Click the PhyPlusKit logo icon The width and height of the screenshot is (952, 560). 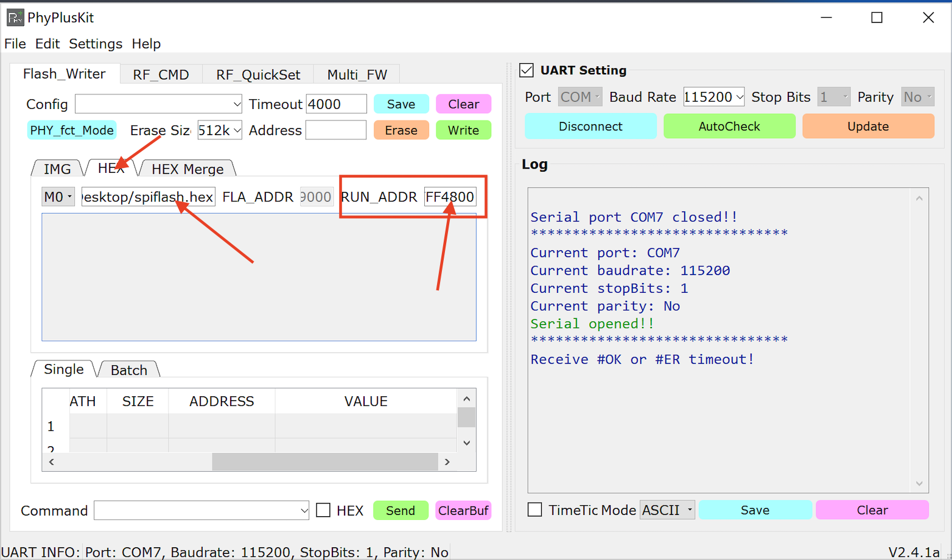[x=15, y=17]
